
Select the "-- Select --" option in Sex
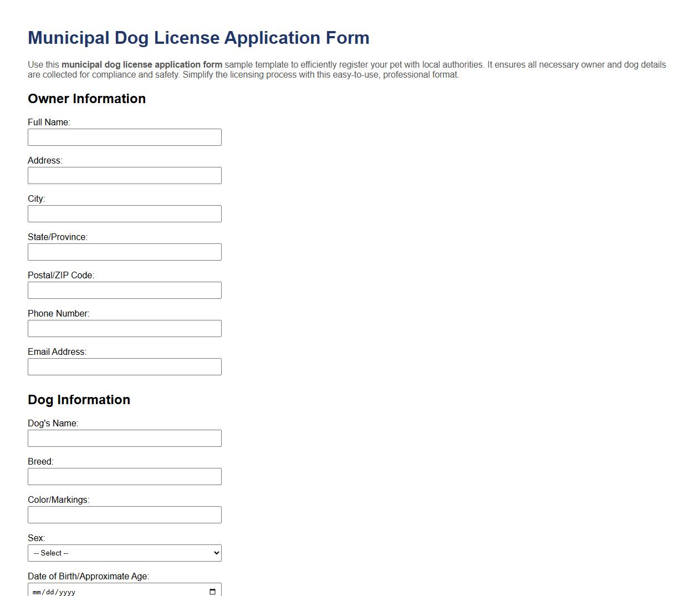[x=124, y=553]
